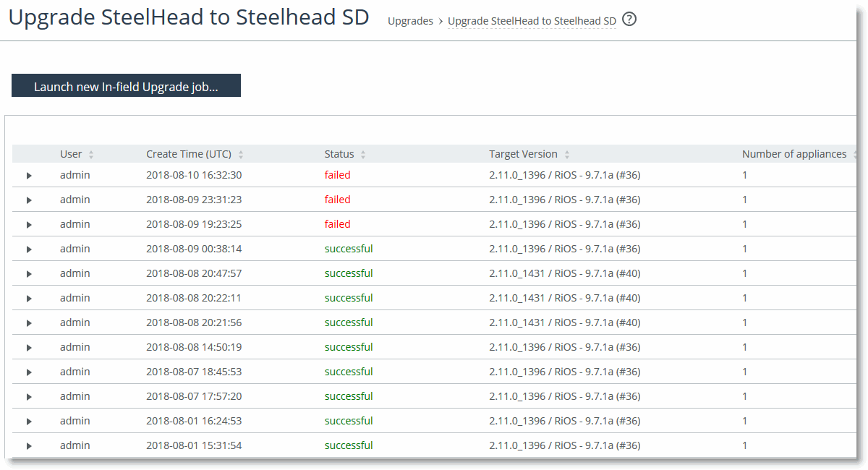Expand job row from 2018-08-09 19:23:25
Screen dimensions: 868x470
pyautogui.click(x=29, y=225)
